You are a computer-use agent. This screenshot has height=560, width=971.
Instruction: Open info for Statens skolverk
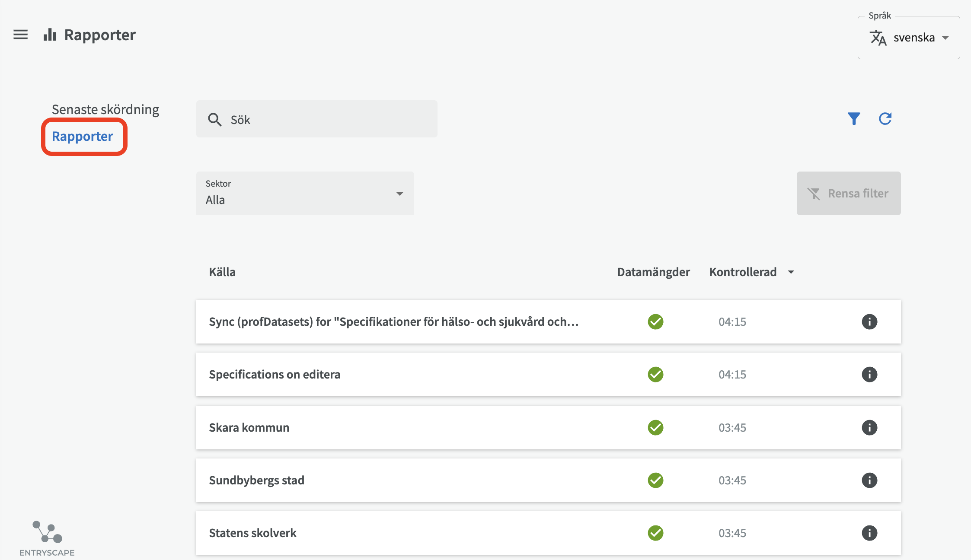(x=869, y=533)
